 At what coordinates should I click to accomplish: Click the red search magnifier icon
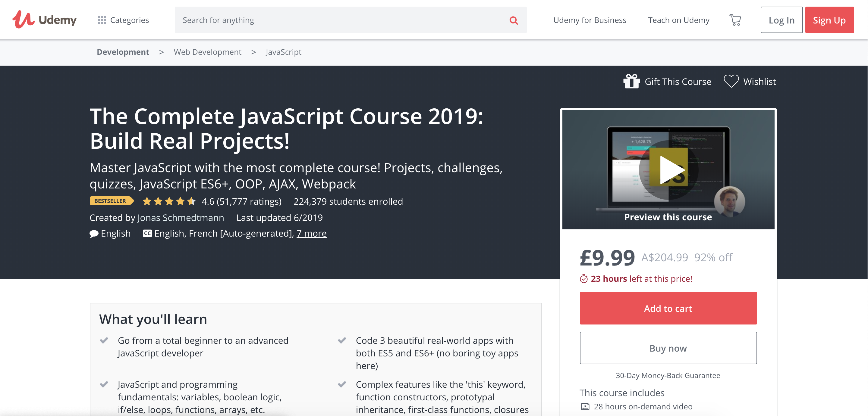513,20
